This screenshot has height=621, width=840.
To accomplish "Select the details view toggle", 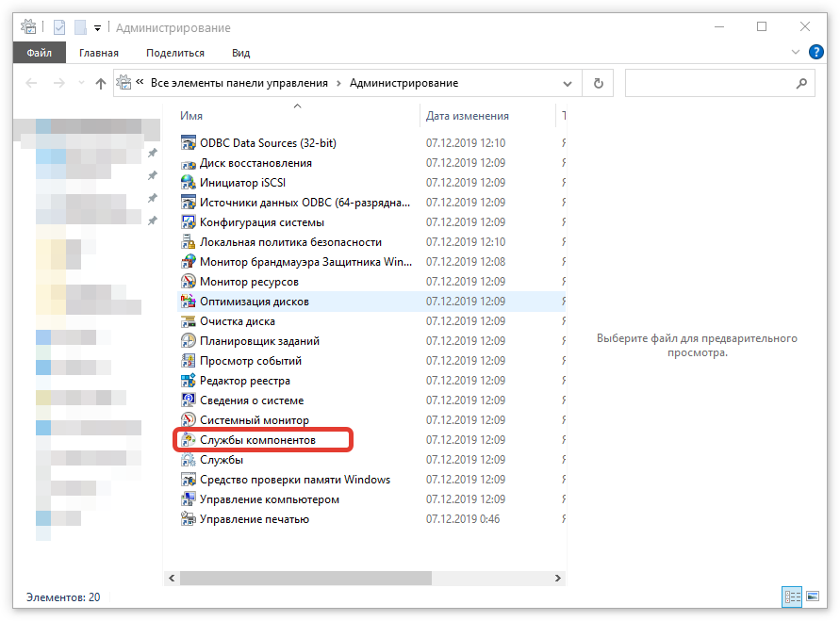I will (793, 596).
